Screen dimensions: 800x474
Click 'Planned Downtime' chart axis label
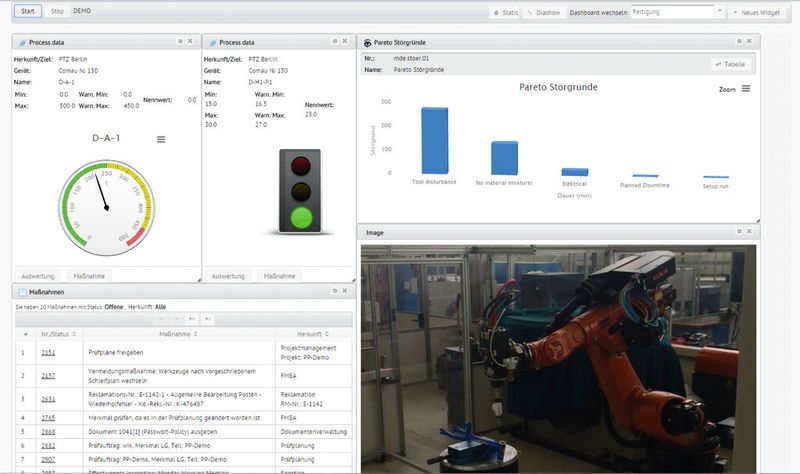[x=645, y=185]
